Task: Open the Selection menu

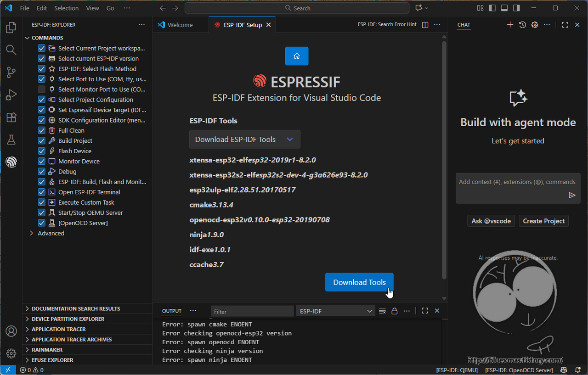Action: point(67,8)
